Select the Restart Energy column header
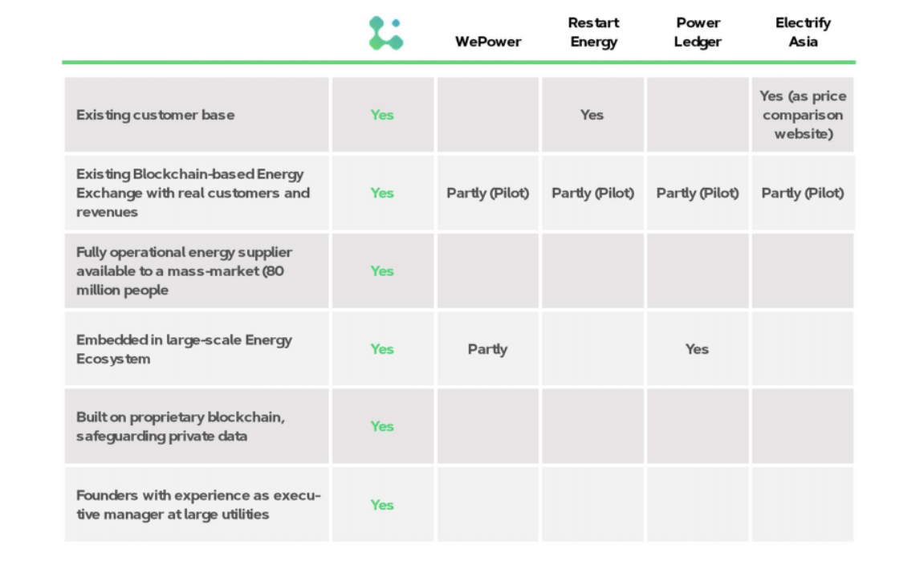The image size is (924, 565). coord(593,32)
